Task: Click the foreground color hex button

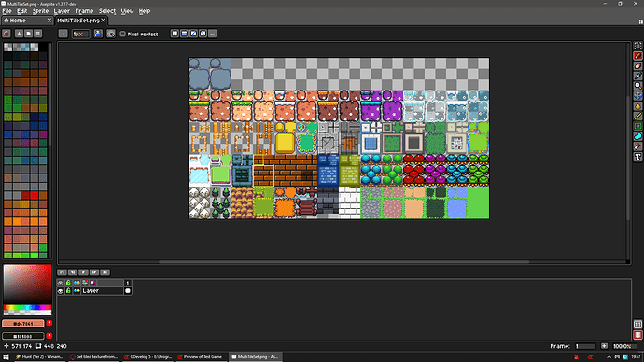Action: coord(23,324)
